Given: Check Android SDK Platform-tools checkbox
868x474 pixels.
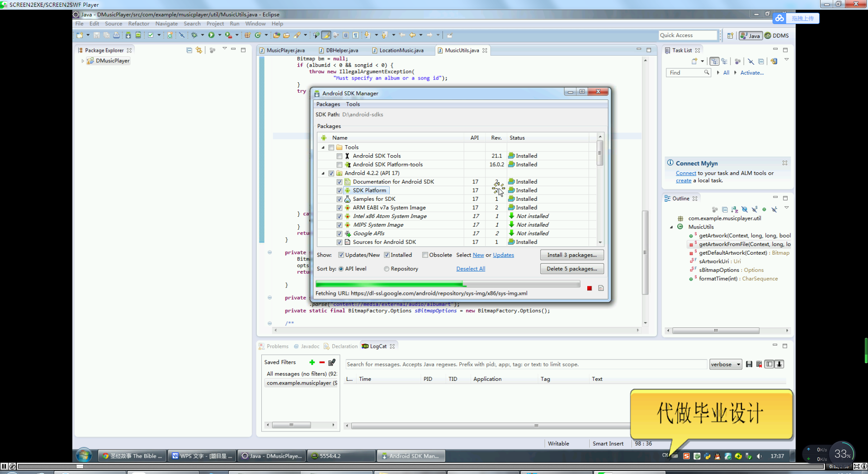Looking at the screenshot, I should 340,165.
